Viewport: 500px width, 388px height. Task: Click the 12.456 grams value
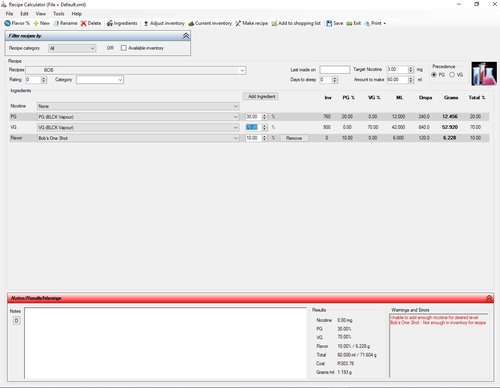(x=450, y=117)
